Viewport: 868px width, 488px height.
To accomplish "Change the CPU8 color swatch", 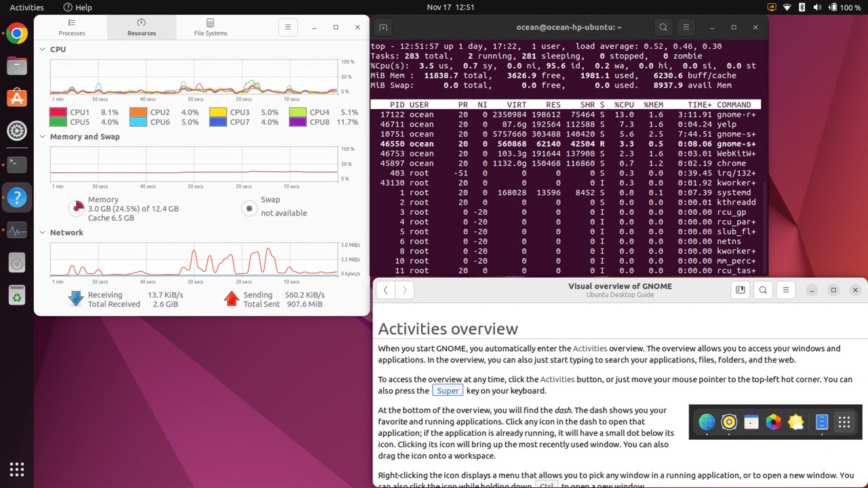I will 298,122.
